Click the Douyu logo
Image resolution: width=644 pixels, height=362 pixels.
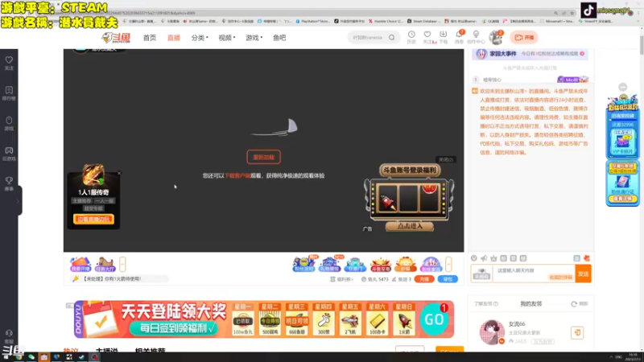[x=116, y=38]
